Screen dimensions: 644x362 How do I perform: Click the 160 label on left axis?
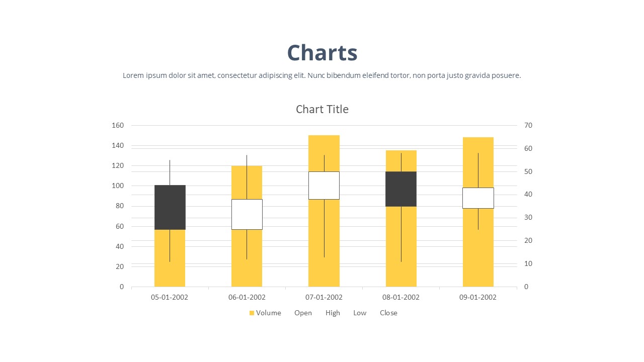[118, 125]
